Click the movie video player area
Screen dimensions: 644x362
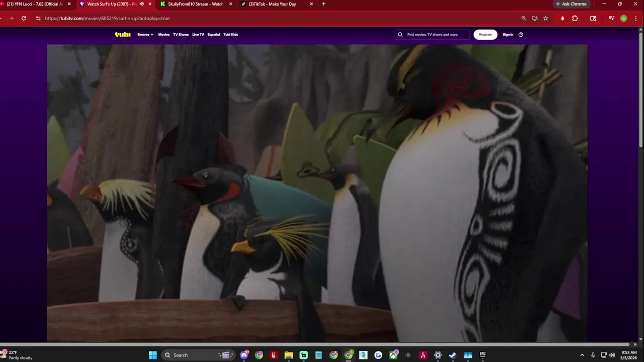(x=317, y=193)
